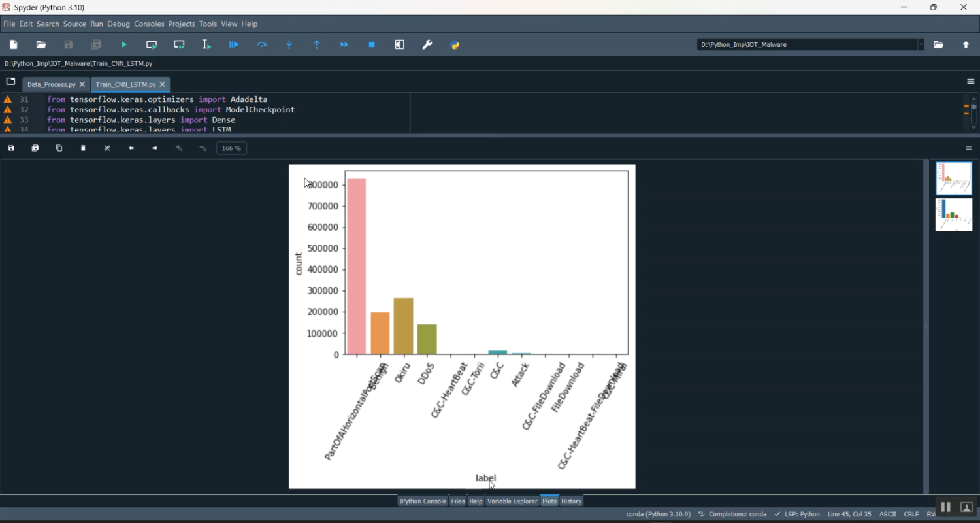Image resolution: width=980 pixels, height=523 pixels.
Task: Click Run current cell icon
Action: click(x=152, y=45)
